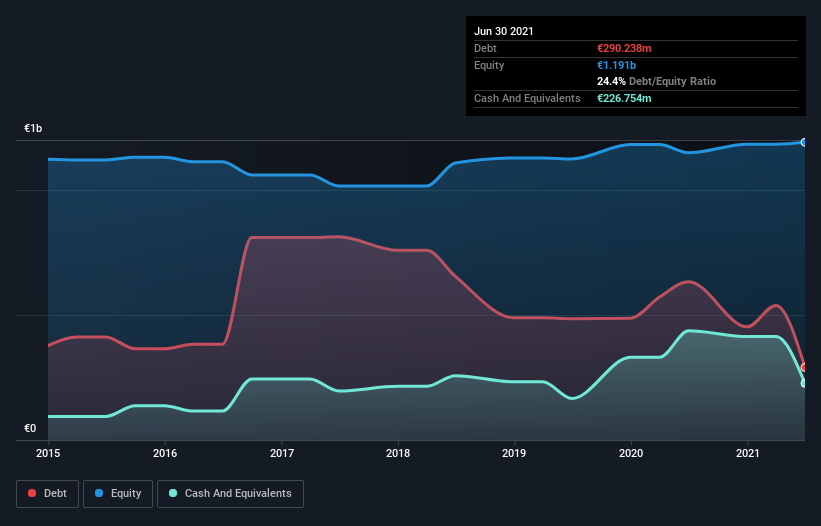
Task: Click the €1b y-axis label
Action: click(33, 128)
